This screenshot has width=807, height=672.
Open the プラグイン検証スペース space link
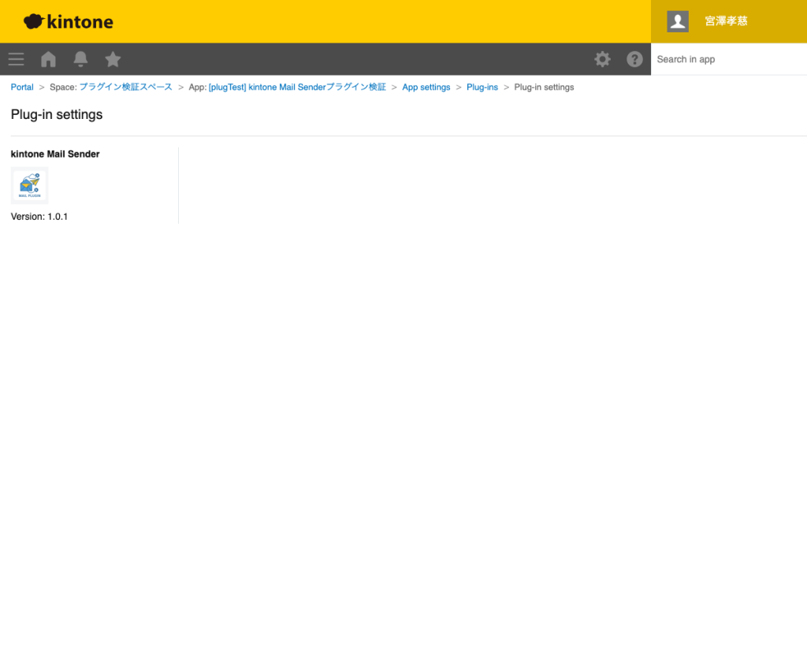click(x=125, y=87)
